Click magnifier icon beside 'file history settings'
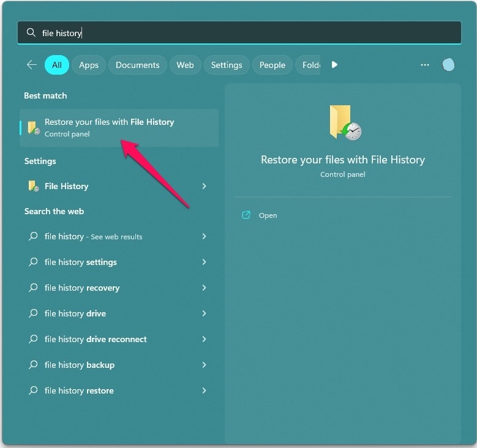 (33, 261)
